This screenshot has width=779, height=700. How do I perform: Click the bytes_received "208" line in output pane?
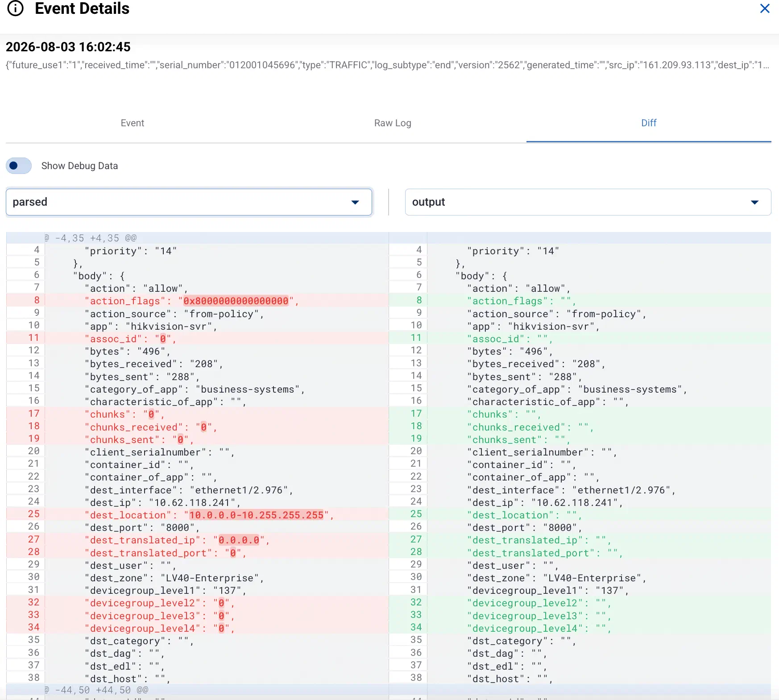pos(580,364)
